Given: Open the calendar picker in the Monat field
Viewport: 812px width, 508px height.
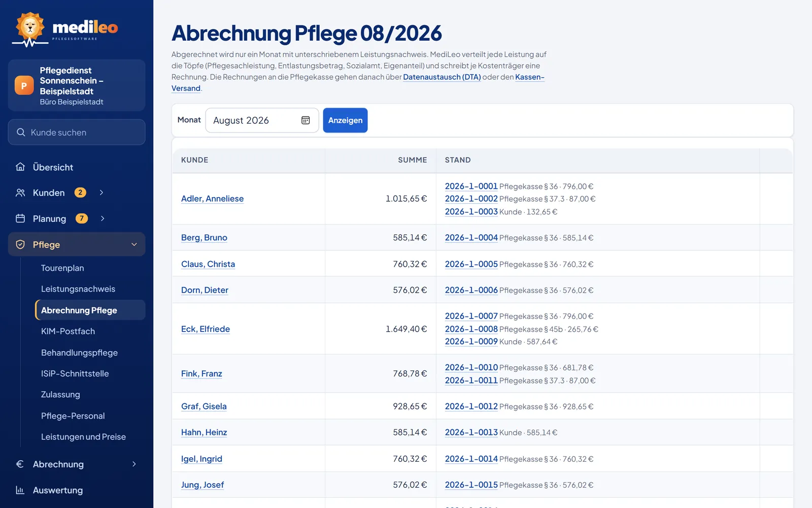Looking at the screenshot, I should 306,120.
